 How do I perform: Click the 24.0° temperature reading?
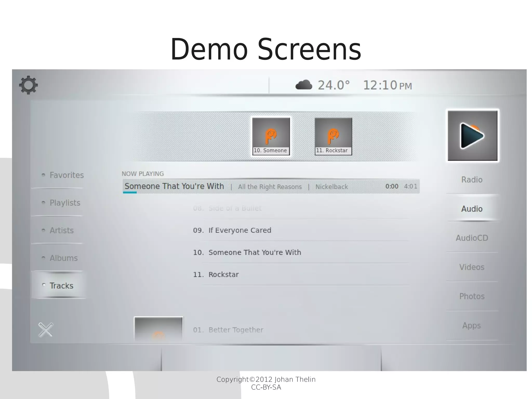tap(334, 85)
